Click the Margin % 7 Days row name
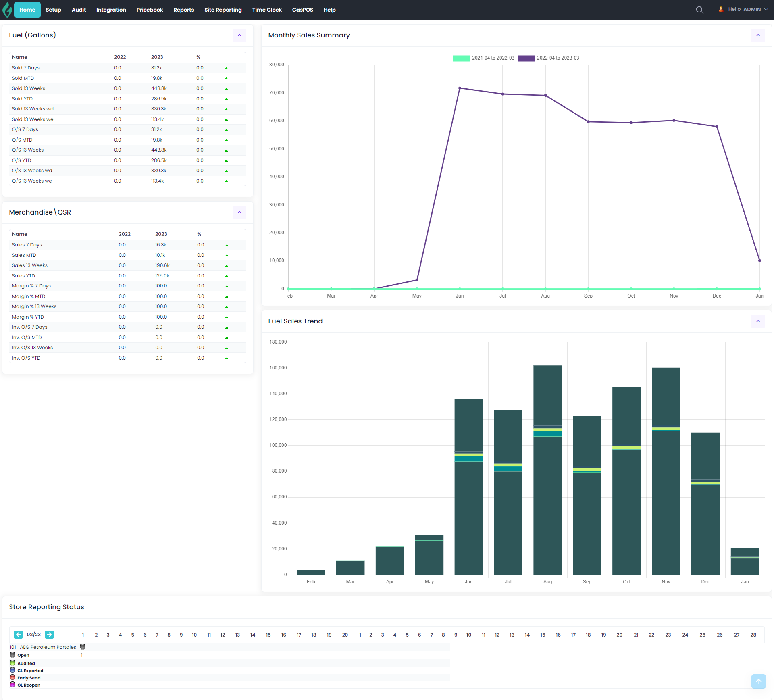The width and height of the screenshot is (774, 700). tap(31, 286)
